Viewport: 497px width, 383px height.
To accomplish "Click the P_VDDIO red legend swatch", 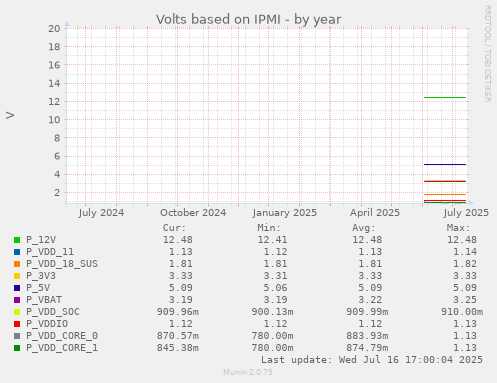I will click(17, 324).
